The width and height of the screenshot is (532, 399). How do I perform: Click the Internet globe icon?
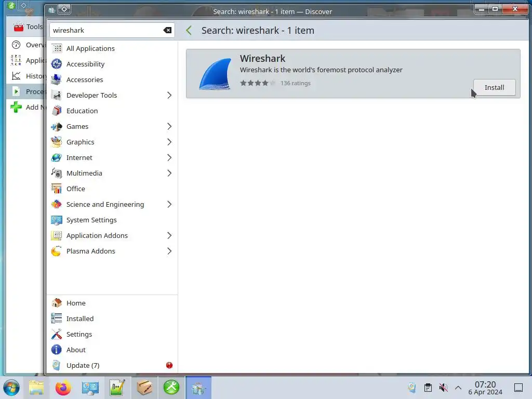point(56,158)
